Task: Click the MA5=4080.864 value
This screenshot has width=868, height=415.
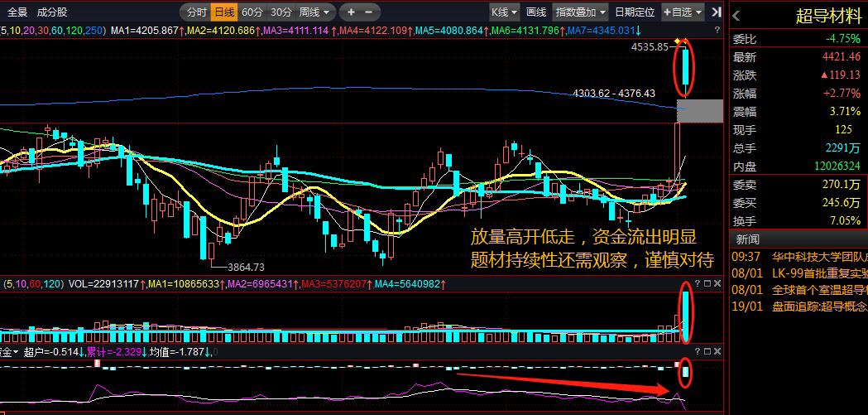Action: (449, 31)
